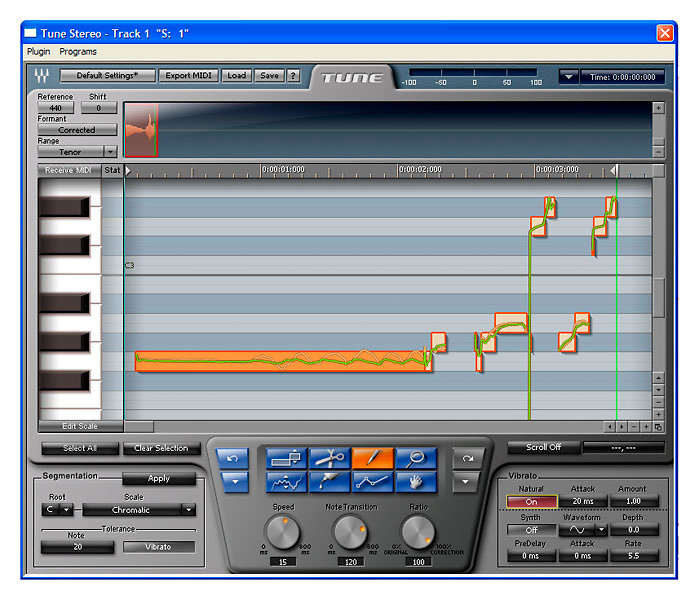The height and width of the screenshot is (600, 699).
Task: Click the timeline start marker triangle
Action: click(x=128, y=170)
